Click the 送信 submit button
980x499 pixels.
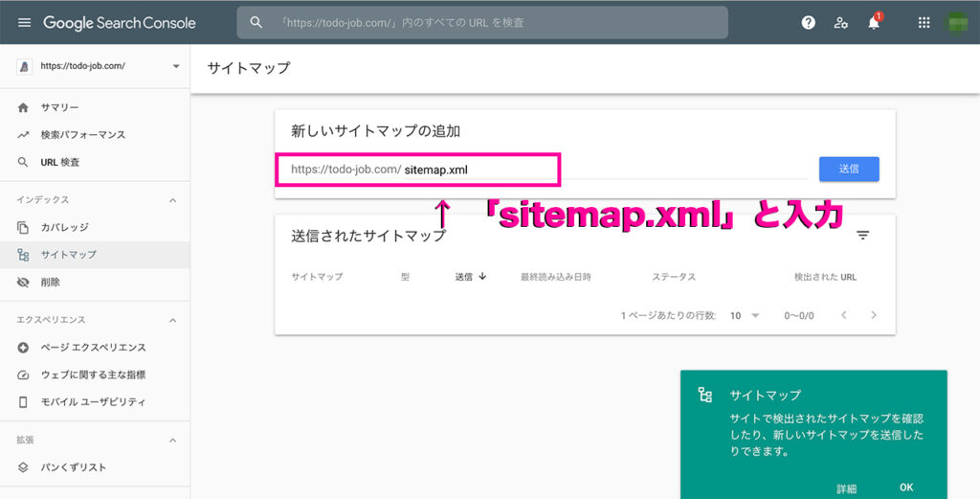(x=849, y=169)
